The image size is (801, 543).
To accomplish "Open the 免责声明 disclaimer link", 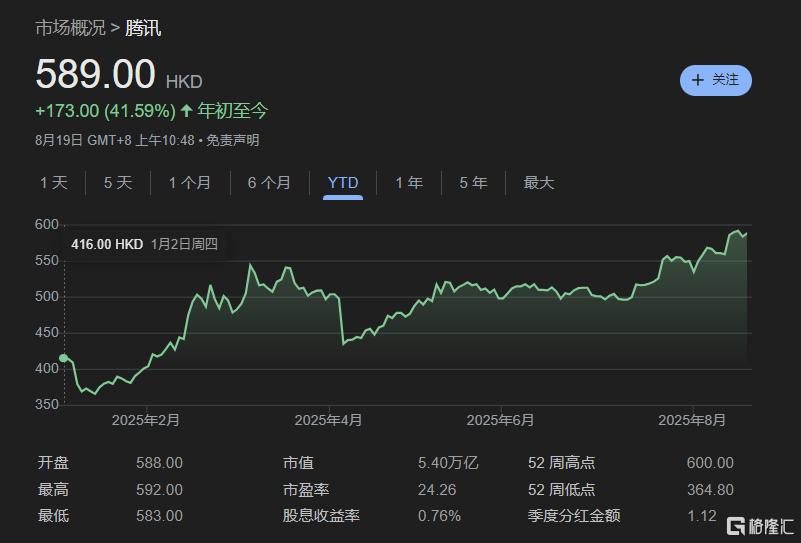I will click(x=233, y=140).
